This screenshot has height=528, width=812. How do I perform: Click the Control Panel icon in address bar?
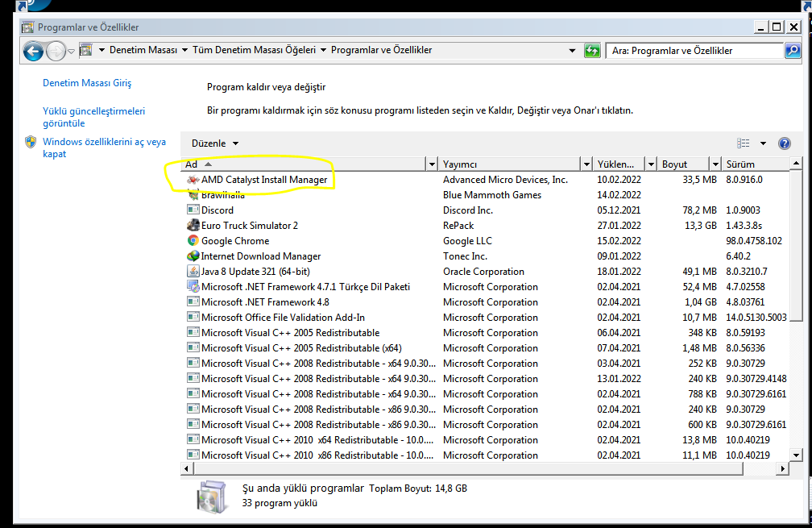click(86, 50)
